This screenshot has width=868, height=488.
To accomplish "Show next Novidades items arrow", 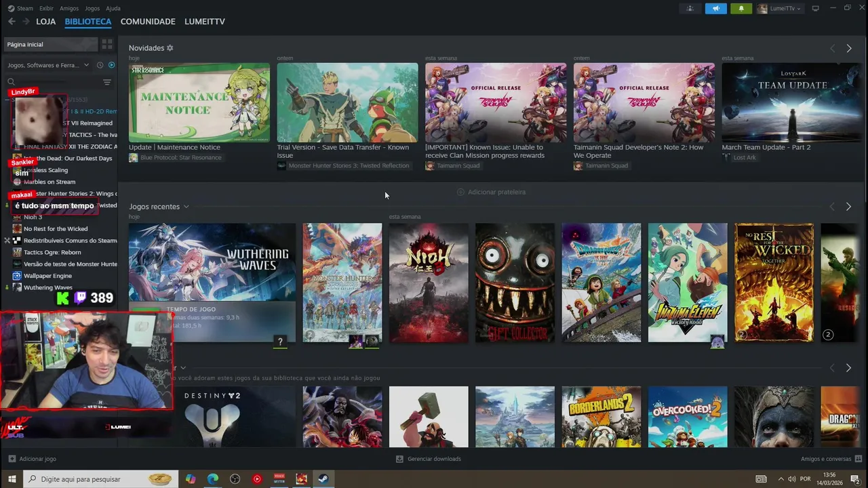I will (x=848, y=48).
